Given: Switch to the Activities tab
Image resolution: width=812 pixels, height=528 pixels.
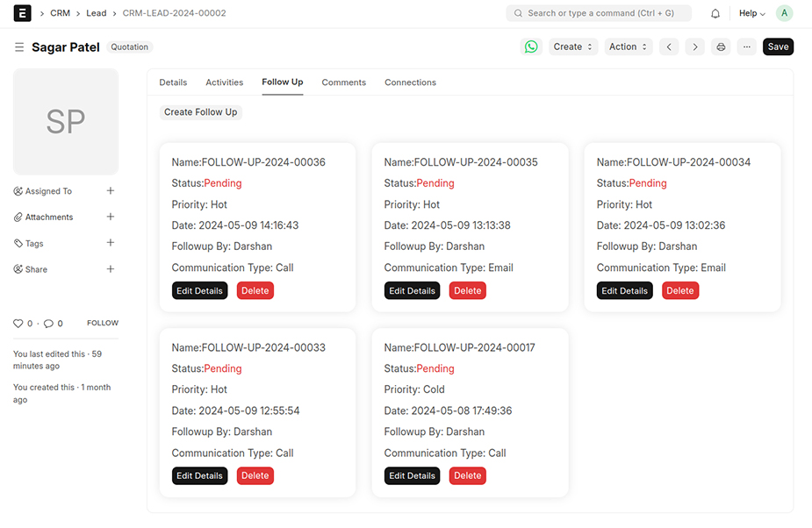Looking at the screenshot, I should coord(224,82).
